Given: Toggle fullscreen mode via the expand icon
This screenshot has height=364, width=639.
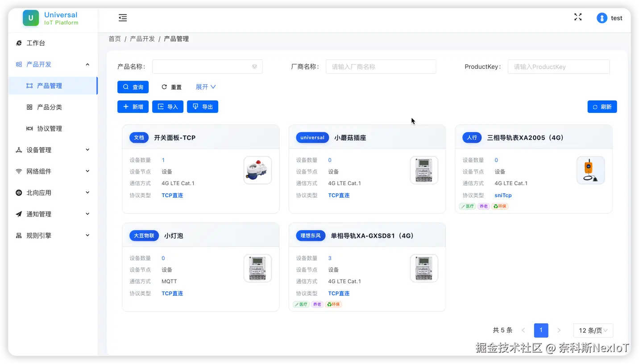Looking at the screenshot, I should click(x=577, y=17).
